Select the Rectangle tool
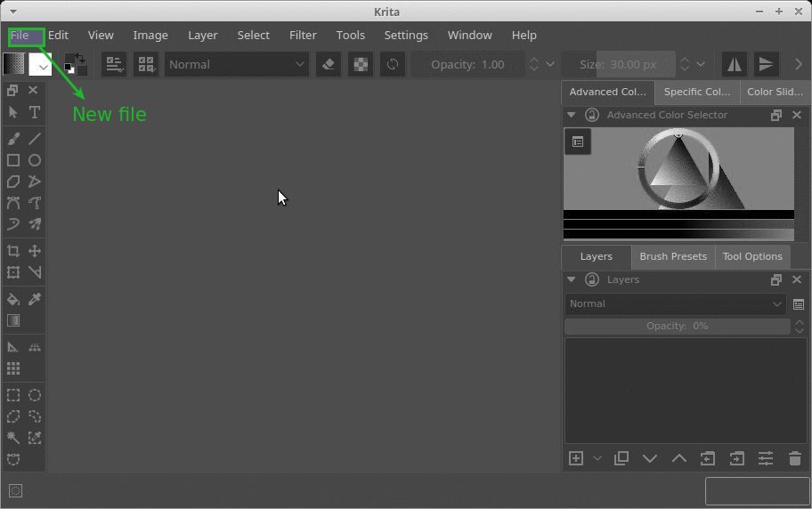Image resolution: width=812 pixels, height=509 pixels. 13,160
